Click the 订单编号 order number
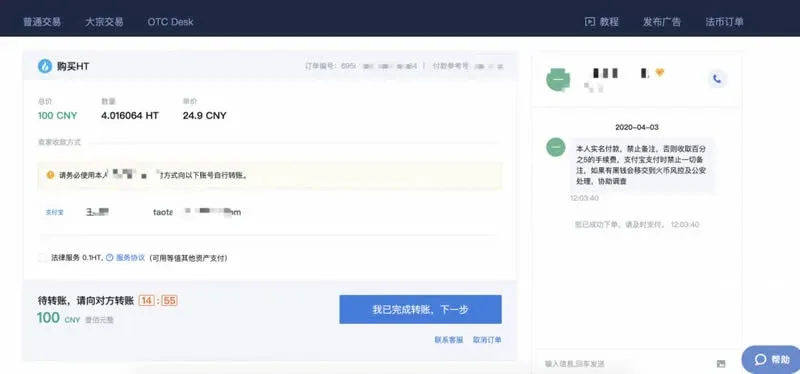 pos(361,66)
